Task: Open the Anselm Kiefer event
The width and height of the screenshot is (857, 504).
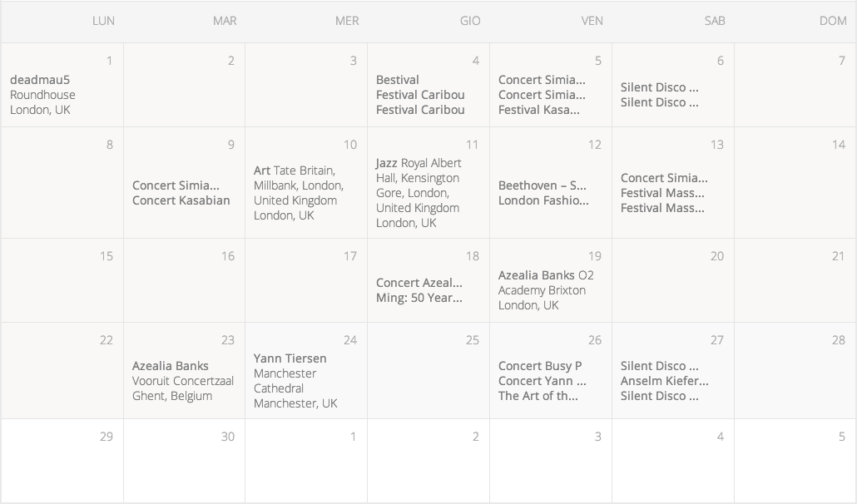Action: pyautogui.click(x=665, y=381)
